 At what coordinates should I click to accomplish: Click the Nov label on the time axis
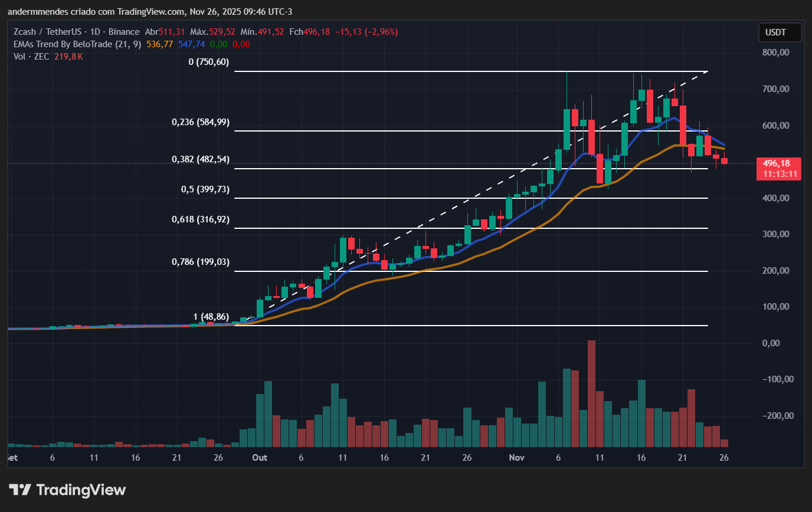(516, 457)
